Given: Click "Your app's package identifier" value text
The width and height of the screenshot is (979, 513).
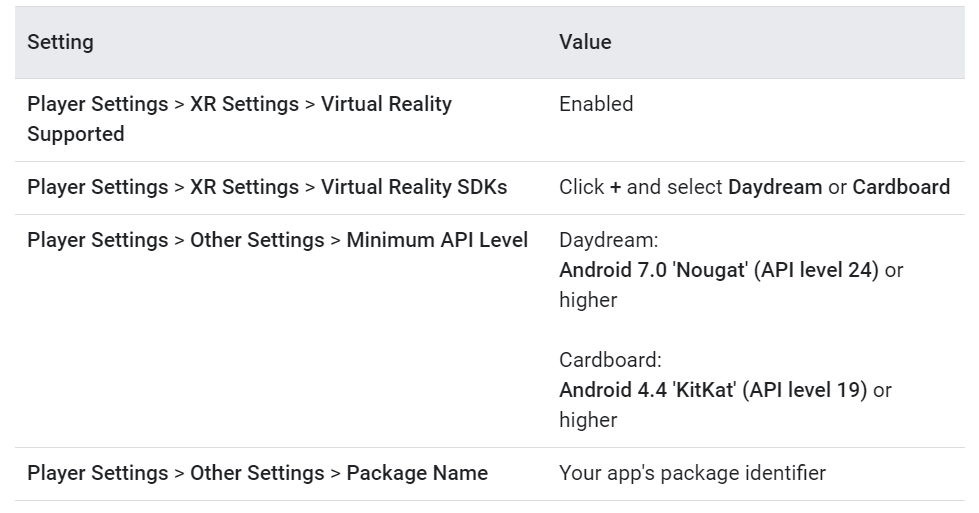Looking at the screenshot, I should tap(692, 473).
